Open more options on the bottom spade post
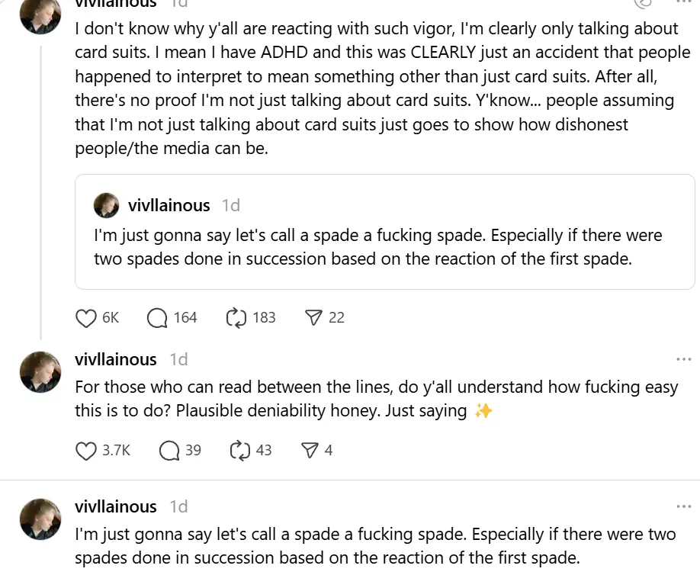Viewport: 700px width, 588px height. (684, 506)
